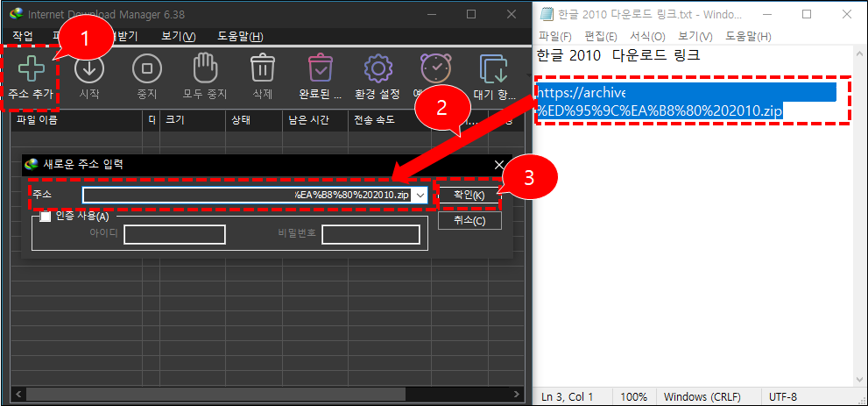Click the 취소(C) button
This screenshot has height=406, width=868.
pyautogui.click(x=469, y=220)
